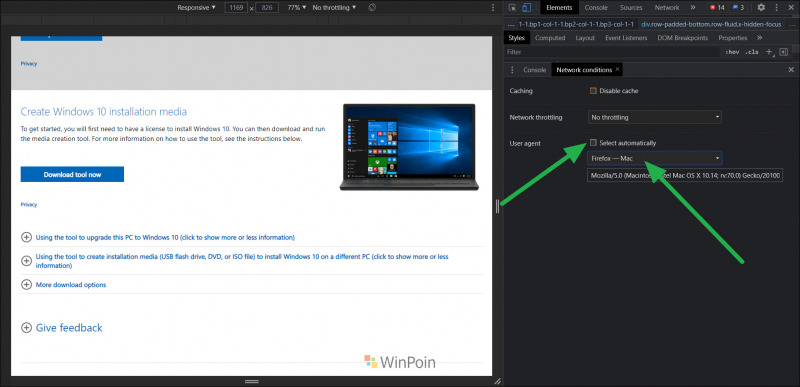Select the Computed tab
The height and width of the screenshot is (387, 800).
[550, 38]
